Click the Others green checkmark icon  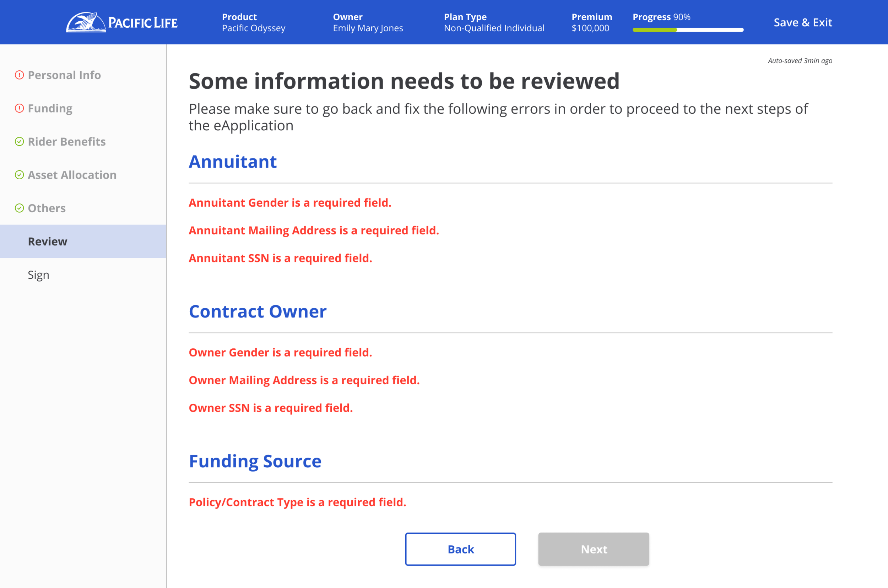(19, 208)
